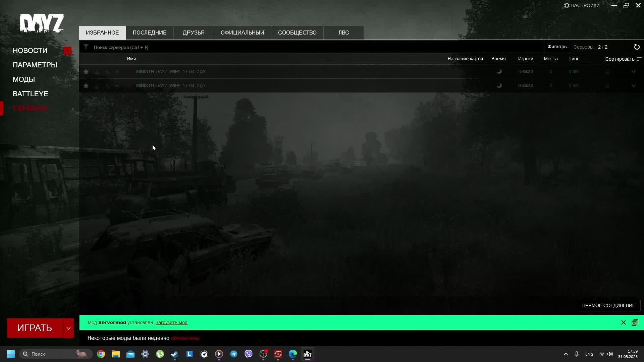Unfavorite the second MINISTR DAYZ server star
The width and height of the screenshot is (644, 362).
tap(86, 85)
